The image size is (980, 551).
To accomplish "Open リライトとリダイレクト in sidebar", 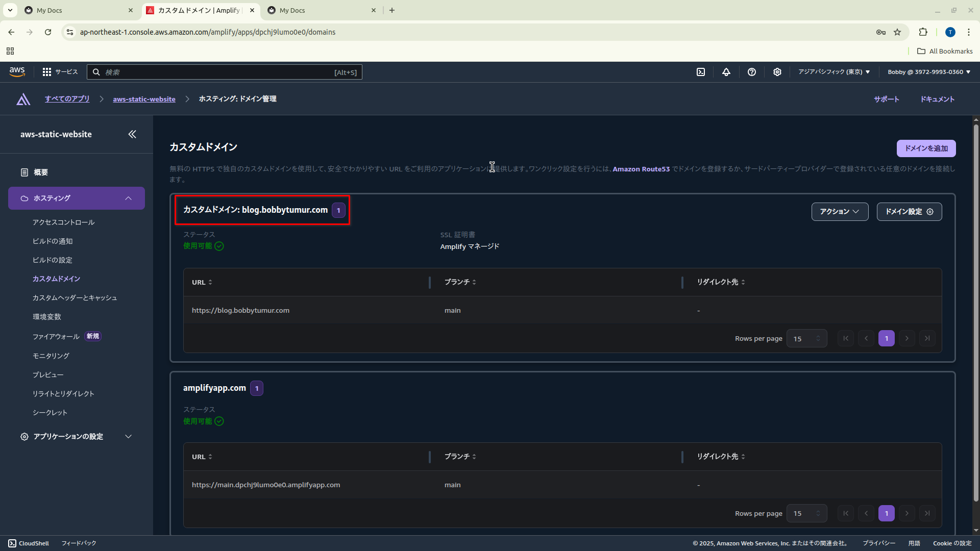I will pyautogui.click(x=63, y=394).
